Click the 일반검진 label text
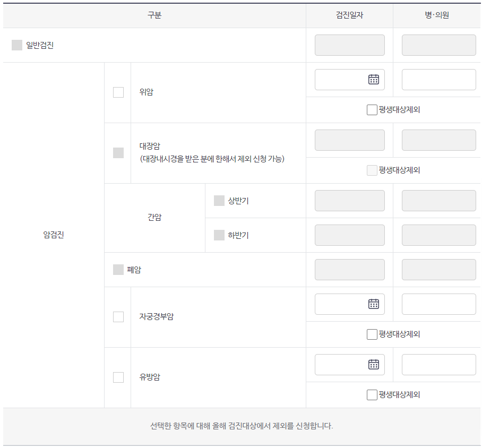The width and height of the screenshot is (482, 448). (x=40, y=45)
